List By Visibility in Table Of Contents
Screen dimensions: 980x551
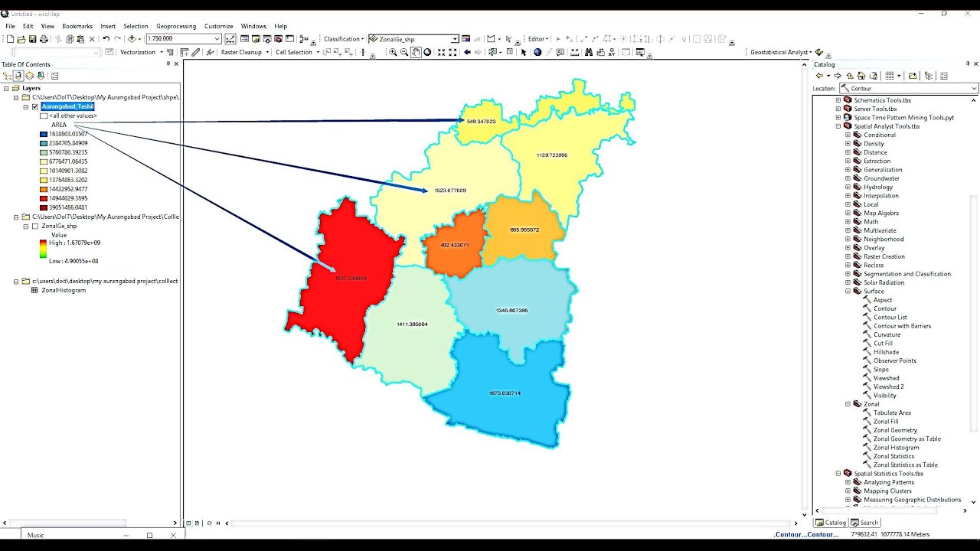29,76
